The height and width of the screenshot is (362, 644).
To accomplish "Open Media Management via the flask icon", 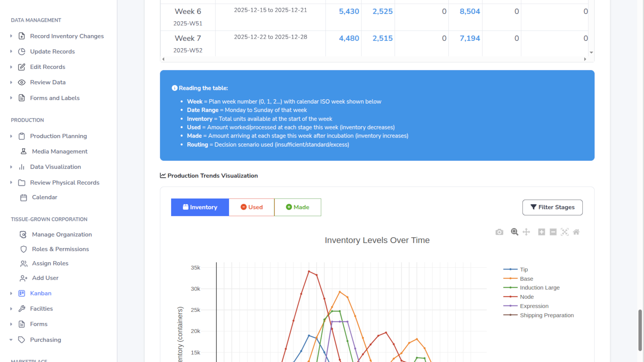I will 60,151.
